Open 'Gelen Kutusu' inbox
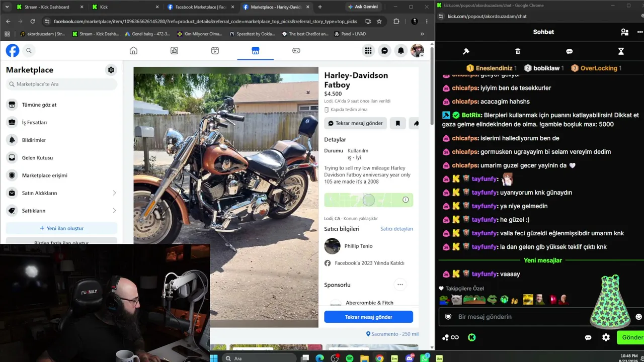Viewport: 644px width, 362px height. (x=61, y=157)
